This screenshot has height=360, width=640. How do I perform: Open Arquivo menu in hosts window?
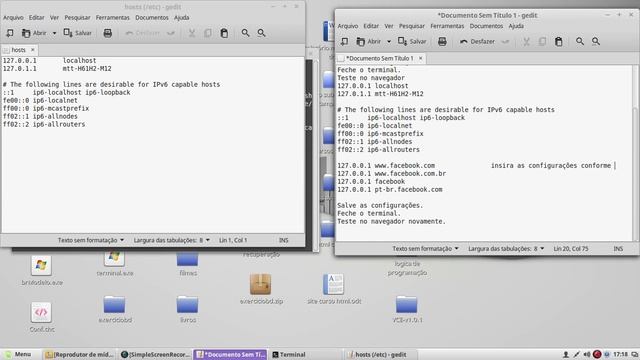click(x=13, y=18)
